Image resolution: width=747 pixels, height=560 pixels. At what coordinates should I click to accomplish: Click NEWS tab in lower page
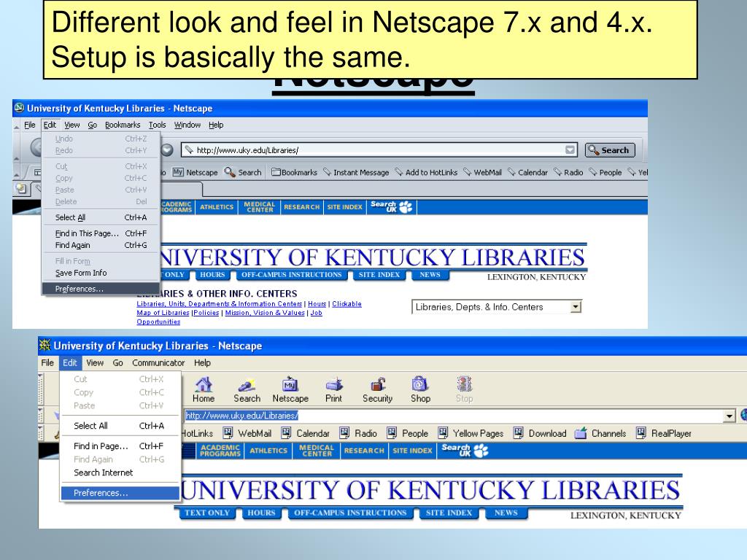tap(506, 513)
